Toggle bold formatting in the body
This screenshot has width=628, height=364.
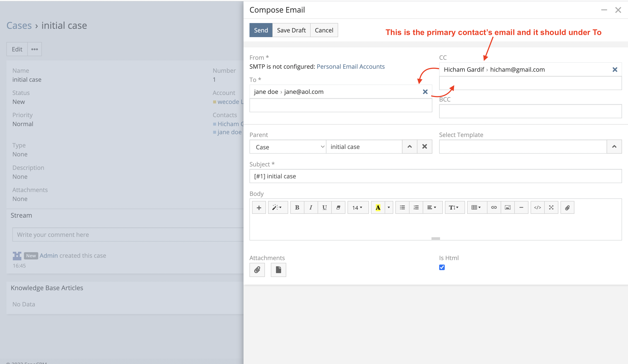point(297,207)
